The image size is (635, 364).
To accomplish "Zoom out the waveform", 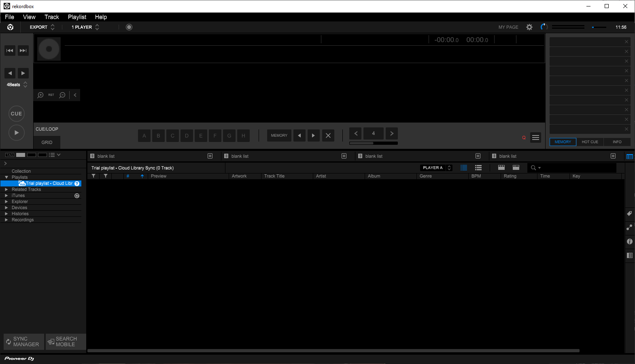I will point(62,95).
